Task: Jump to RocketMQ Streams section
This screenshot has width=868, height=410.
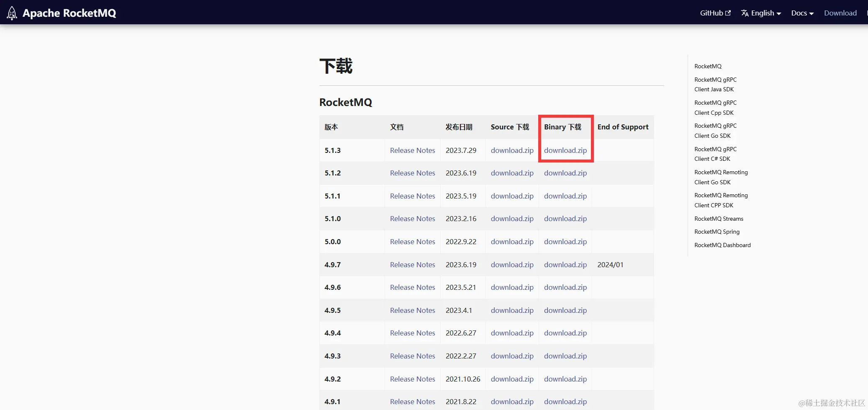Action: coord(719,219)
